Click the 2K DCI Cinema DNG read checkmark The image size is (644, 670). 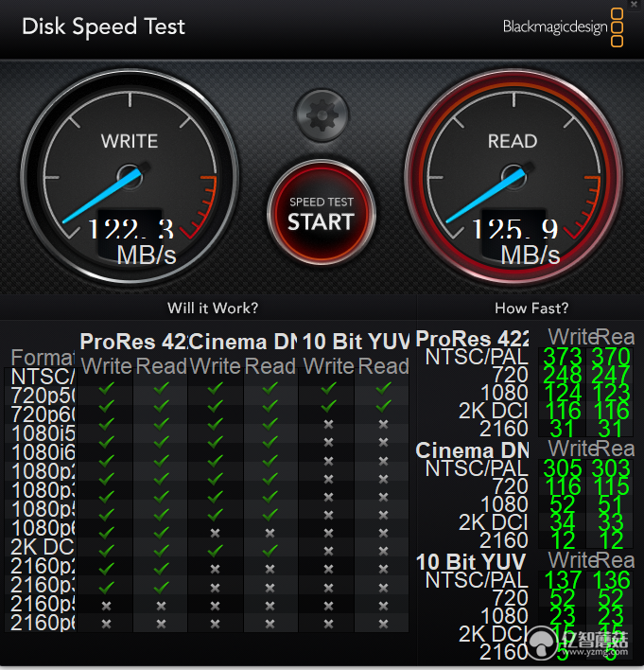click(270, 551)
